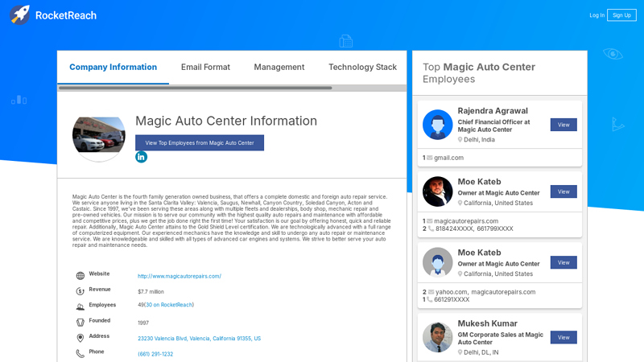View Mukesh Kumar's profile

[x=563, y=337]
